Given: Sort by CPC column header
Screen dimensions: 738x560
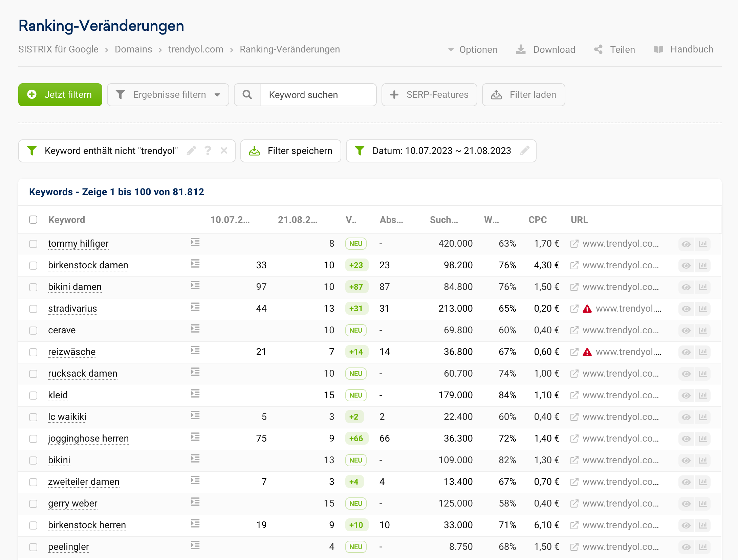Looking at the screenshot, I should (x=538, y=220).
